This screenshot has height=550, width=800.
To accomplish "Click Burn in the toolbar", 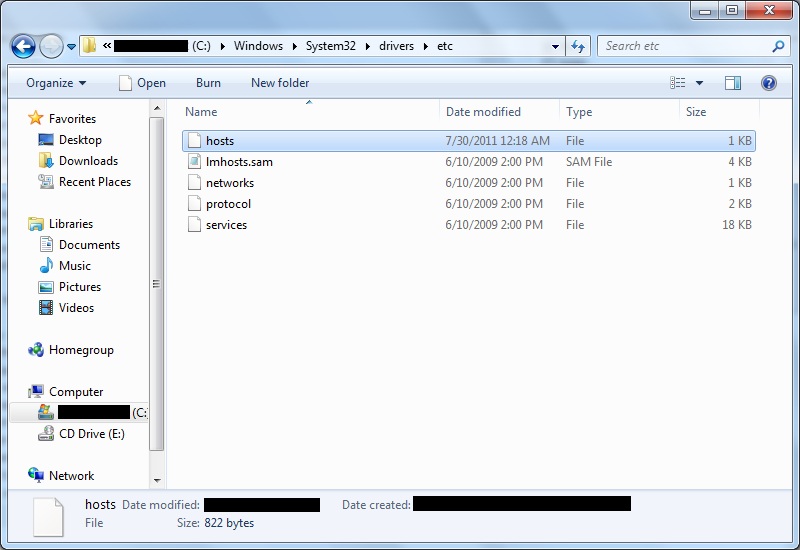I will 208,83.
